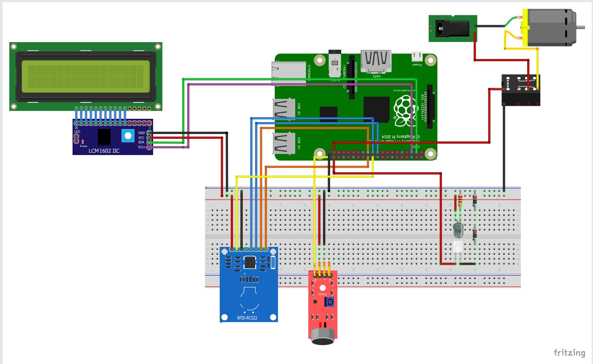Click the LCM1602 IIC label on backpack
Image resolution: width=593 pixels, height=364 pixels.
[104, 151]
